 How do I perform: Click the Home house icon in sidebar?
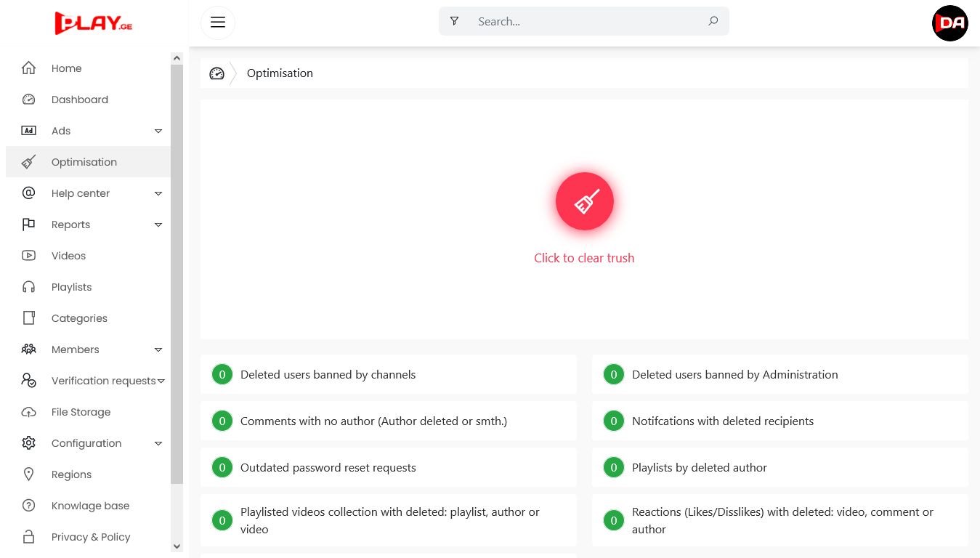(x=28, y=68)
